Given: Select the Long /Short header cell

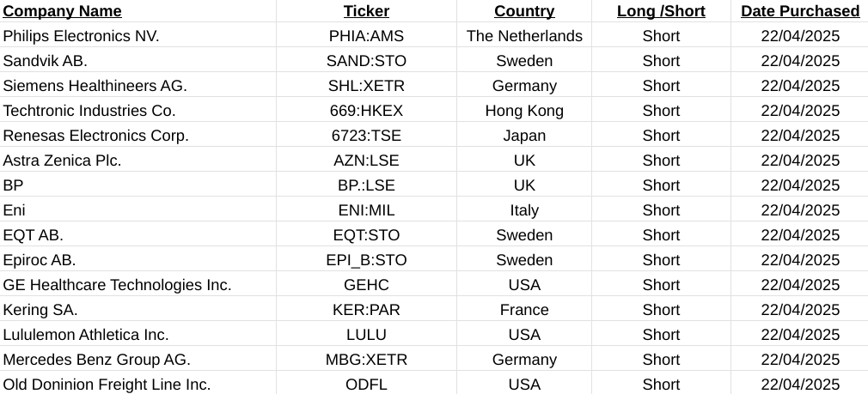Looking at the screenshot, I should click(661, 11).
